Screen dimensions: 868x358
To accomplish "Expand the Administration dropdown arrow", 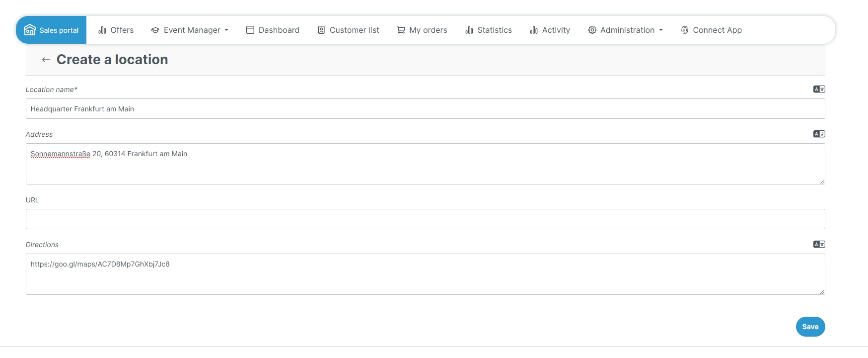I will tap(661, 30).
